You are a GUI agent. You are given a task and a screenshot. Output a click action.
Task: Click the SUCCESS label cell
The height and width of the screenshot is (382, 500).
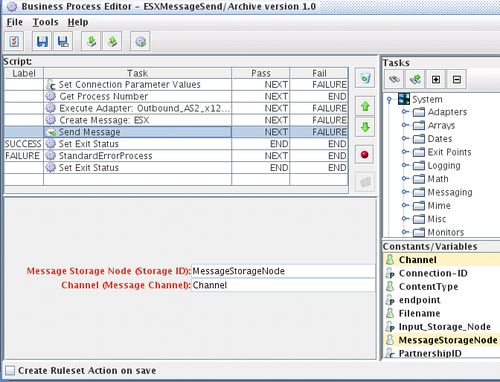[23, 144]
